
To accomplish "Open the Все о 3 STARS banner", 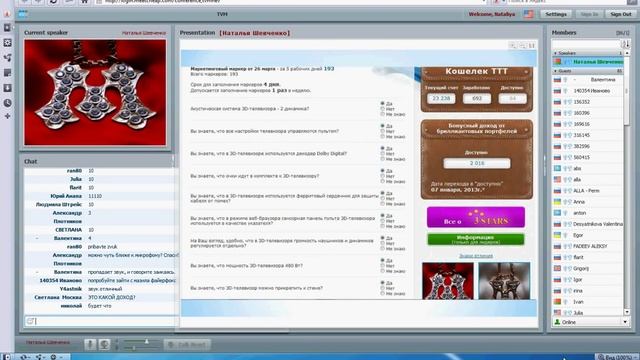I will pos(476,217).
